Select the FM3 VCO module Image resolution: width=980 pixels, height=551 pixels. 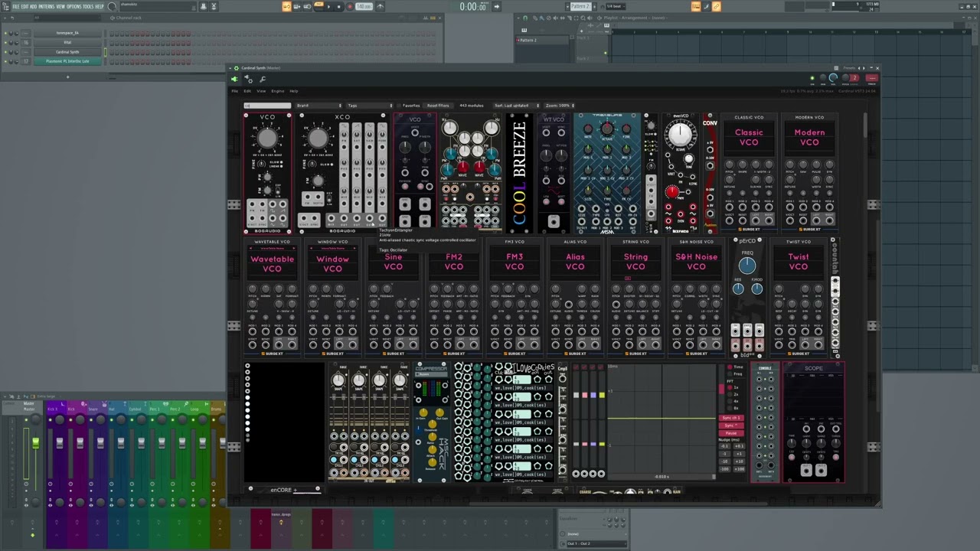tap(514, 297)
